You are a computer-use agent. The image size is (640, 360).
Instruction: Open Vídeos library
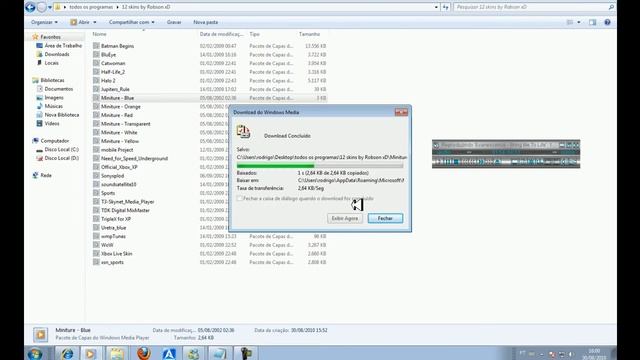click(x=52, y=123)
